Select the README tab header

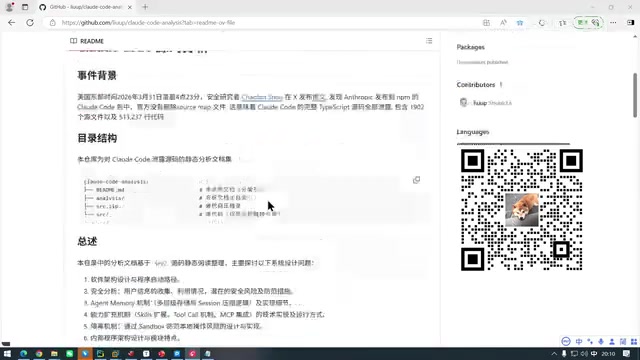(x=87, y=41)
